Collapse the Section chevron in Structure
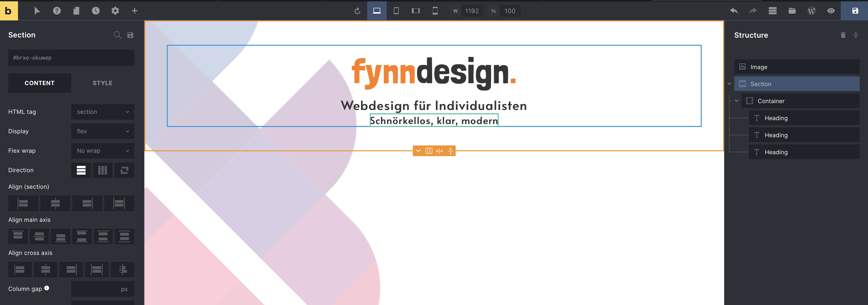The image size is (868, 305). (x=729, y=84)
